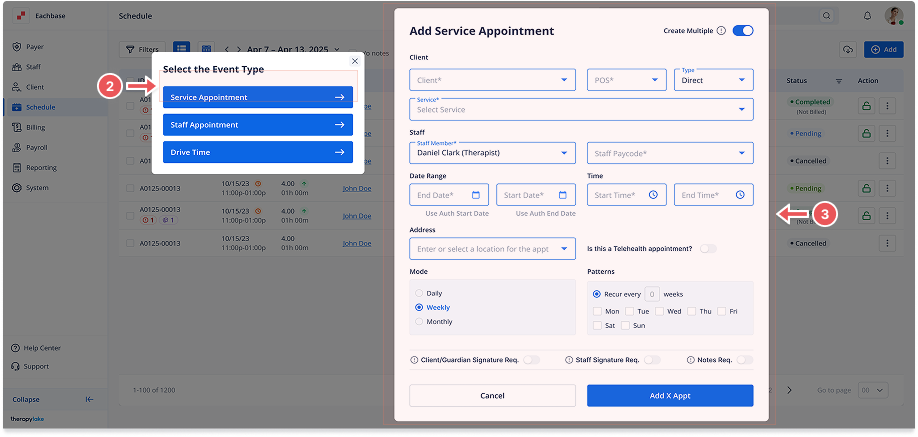The image size is (918, 437).
Task: Click the Create Multiple info icon
Action: (x=721, y=30)
